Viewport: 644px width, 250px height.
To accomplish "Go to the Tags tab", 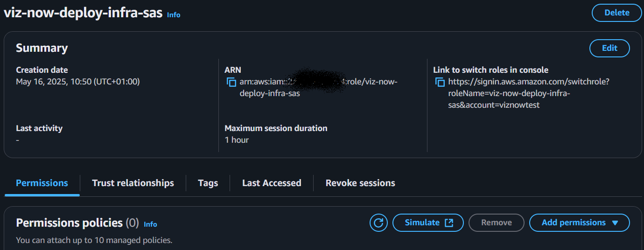I will 208,183.
